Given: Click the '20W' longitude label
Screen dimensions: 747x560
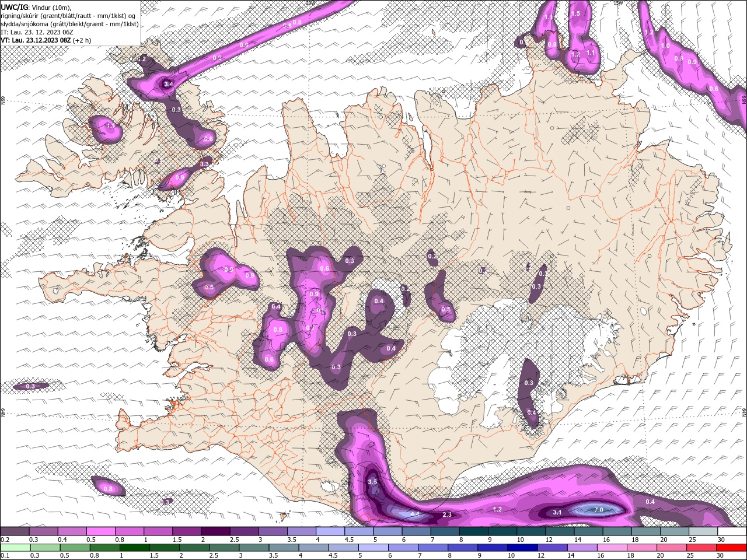Looking at the screenshot, I should 310,3.
